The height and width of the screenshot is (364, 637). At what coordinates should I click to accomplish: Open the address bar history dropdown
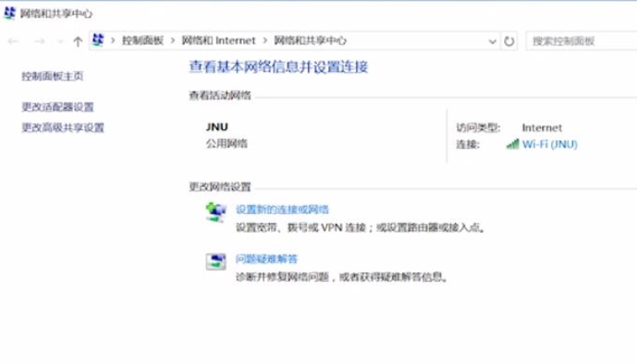tap(492, 41)
